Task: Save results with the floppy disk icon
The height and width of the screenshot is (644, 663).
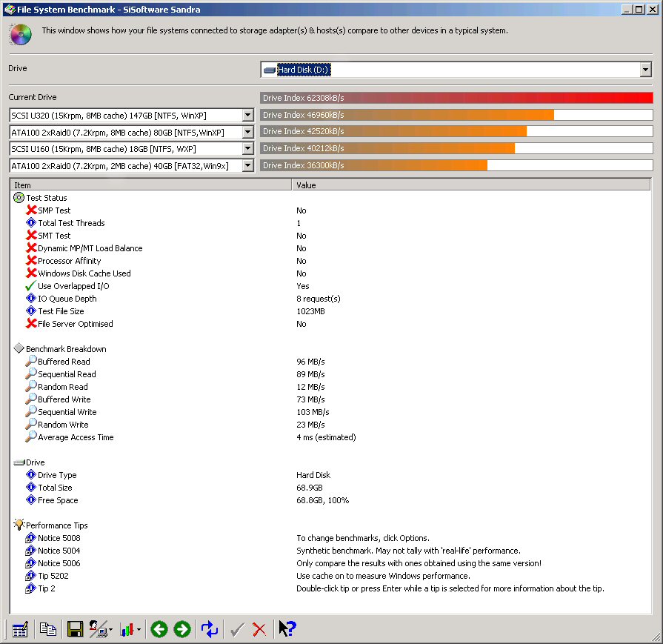Action: [x=76, y=629]
